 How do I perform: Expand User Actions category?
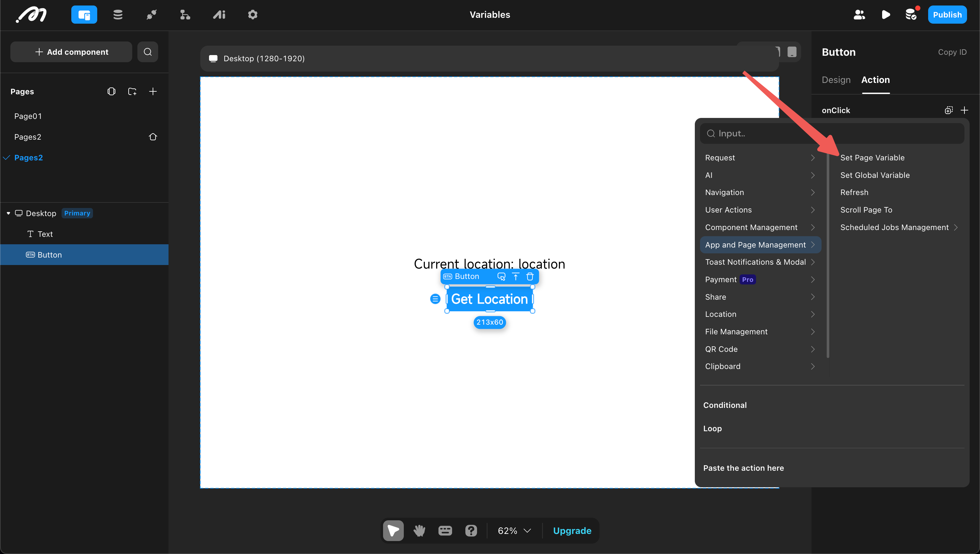760,210
